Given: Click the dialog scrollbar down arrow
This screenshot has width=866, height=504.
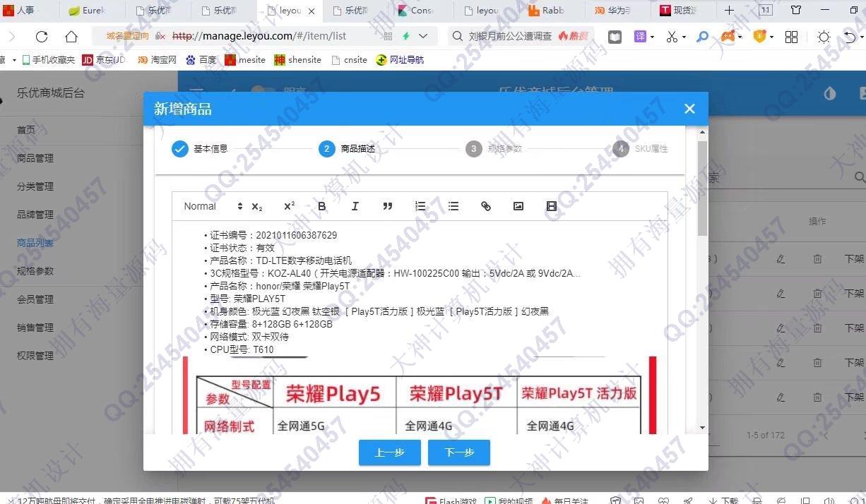Looking at the screenshot, I should 702,427.
